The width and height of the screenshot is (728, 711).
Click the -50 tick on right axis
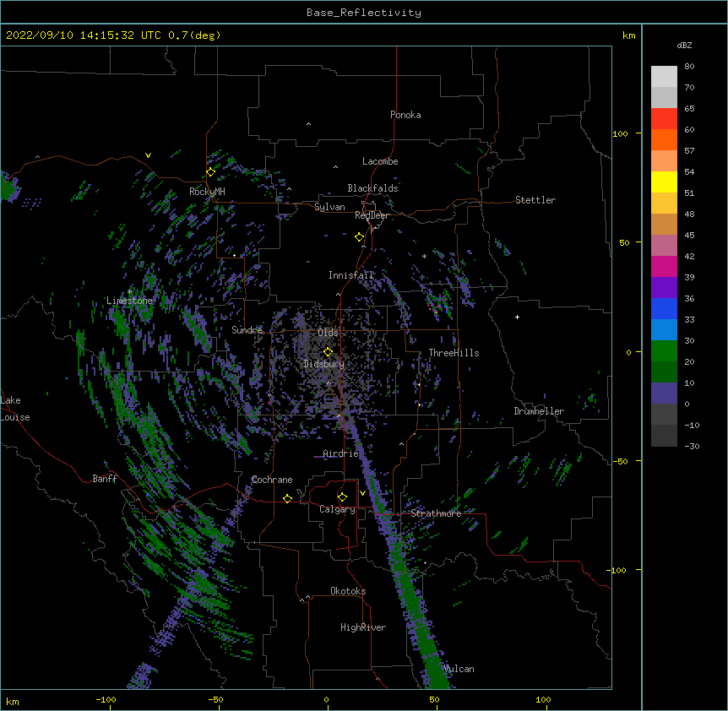[x=620, y=461]
